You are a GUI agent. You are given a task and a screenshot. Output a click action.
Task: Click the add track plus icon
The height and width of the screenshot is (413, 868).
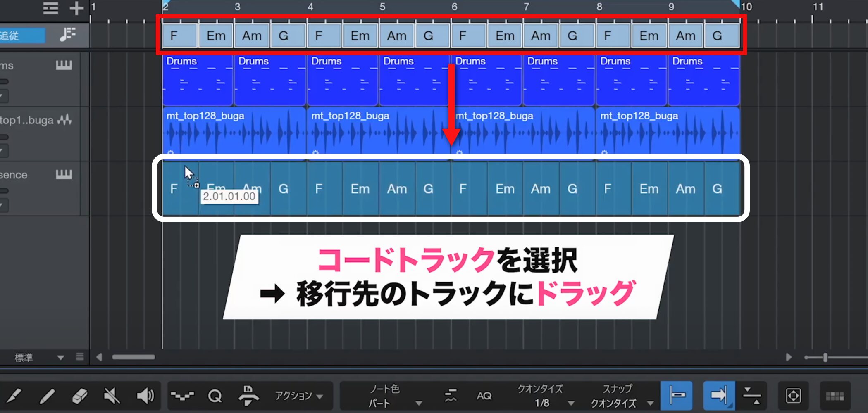[x=76, y=8]
